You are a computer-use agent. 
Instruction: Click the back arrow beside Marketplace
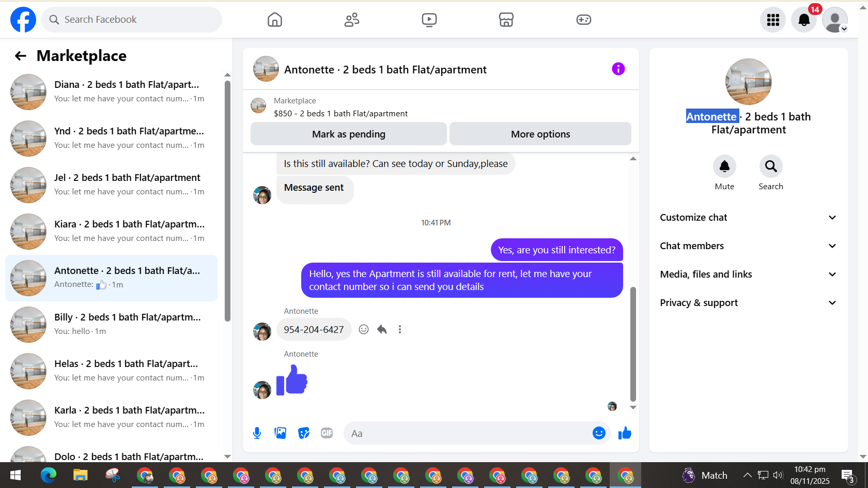pos(21,56)
